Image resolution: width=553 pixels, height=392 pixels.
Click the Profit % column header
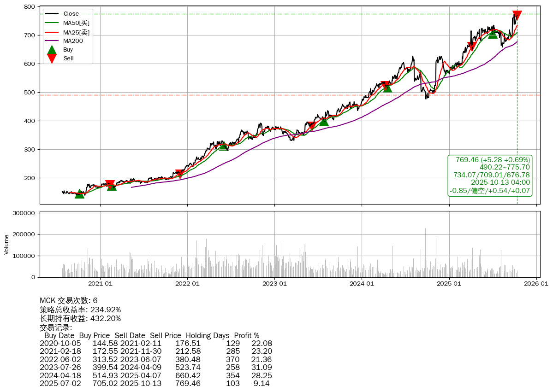[246, 335]
